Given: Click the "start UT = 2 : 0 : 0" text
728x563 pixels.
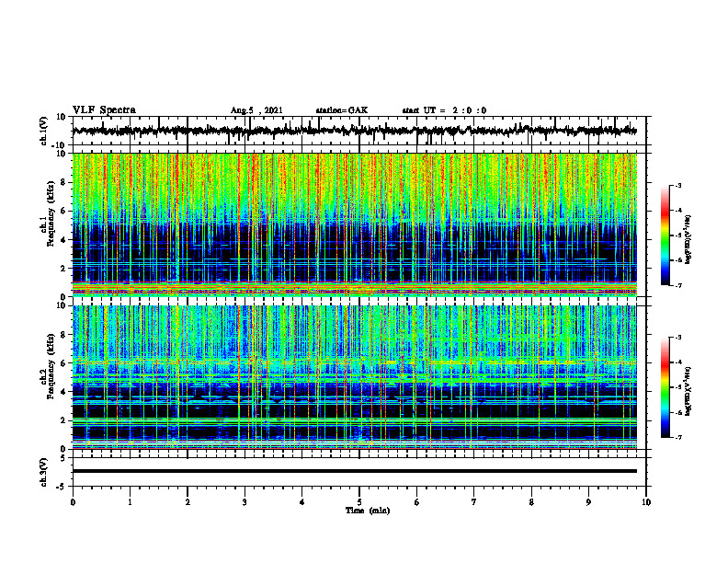Looking at the screenshot, I should coord(444,110).
